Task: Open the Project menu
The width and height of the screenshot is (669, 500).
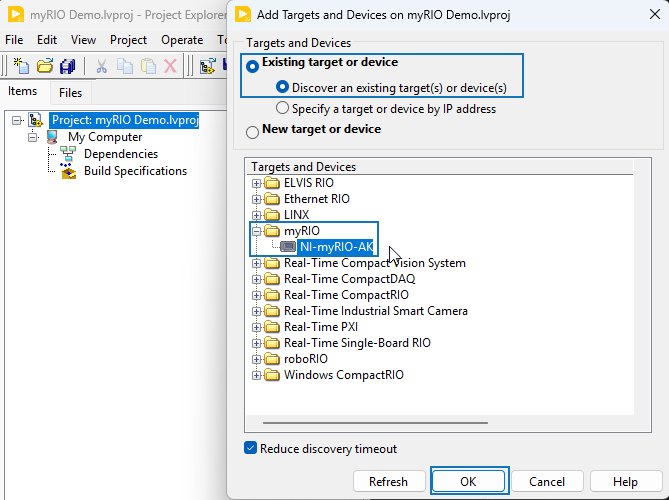Action: coord(128,40)
